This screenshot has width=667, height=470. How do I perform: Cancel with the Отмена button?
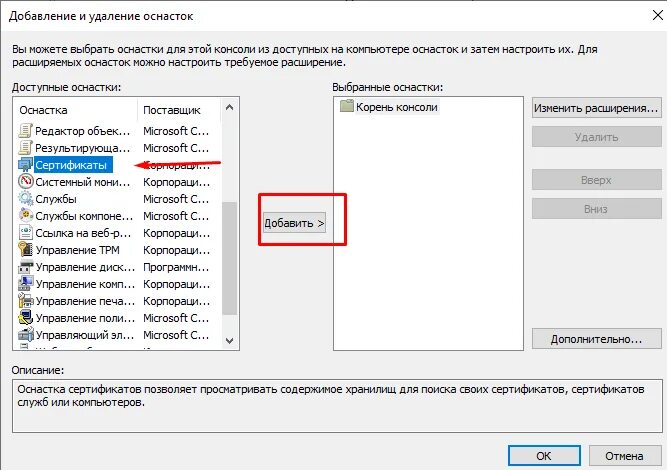624,456
